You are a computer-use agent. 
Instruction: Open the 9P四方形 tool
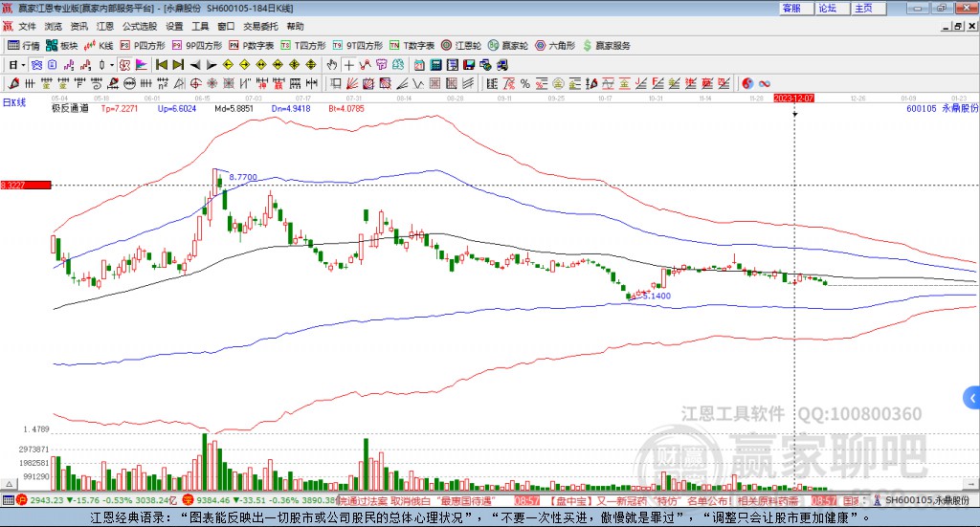(197, 46)
